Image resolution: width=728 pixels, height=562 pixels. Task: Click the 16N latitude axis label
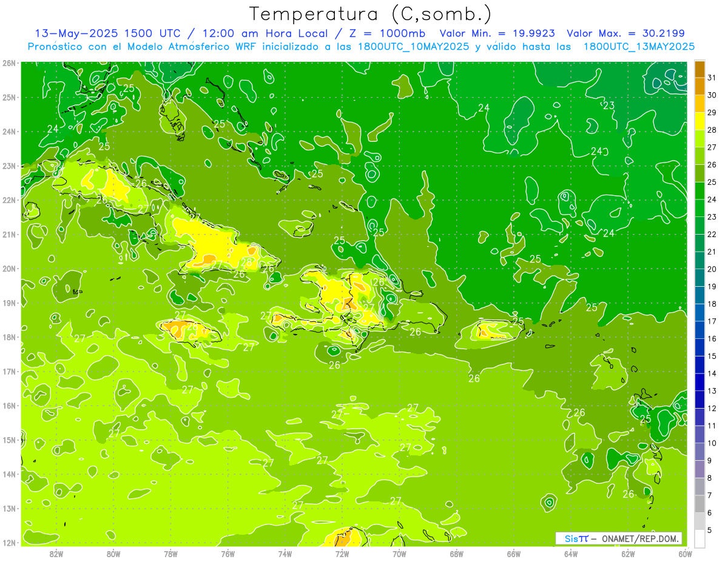point(9,406)
